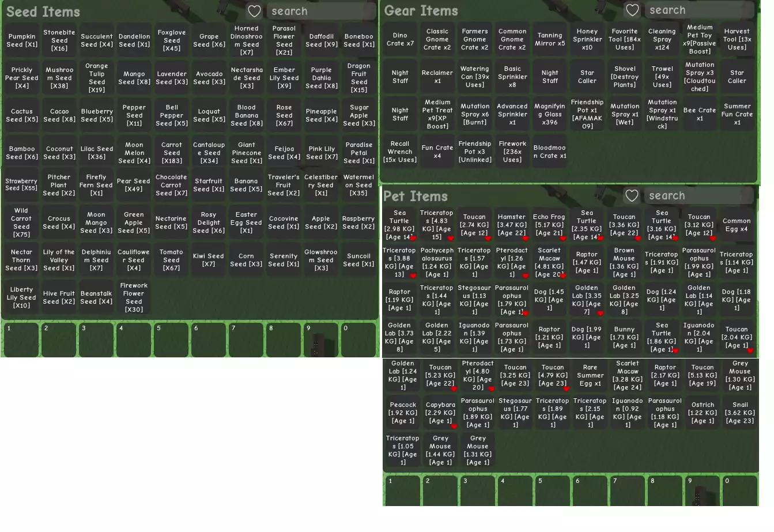Select the Recall Wrench [15x Uses] item
This screenshot has height=532, width=774.
[400, 152]
